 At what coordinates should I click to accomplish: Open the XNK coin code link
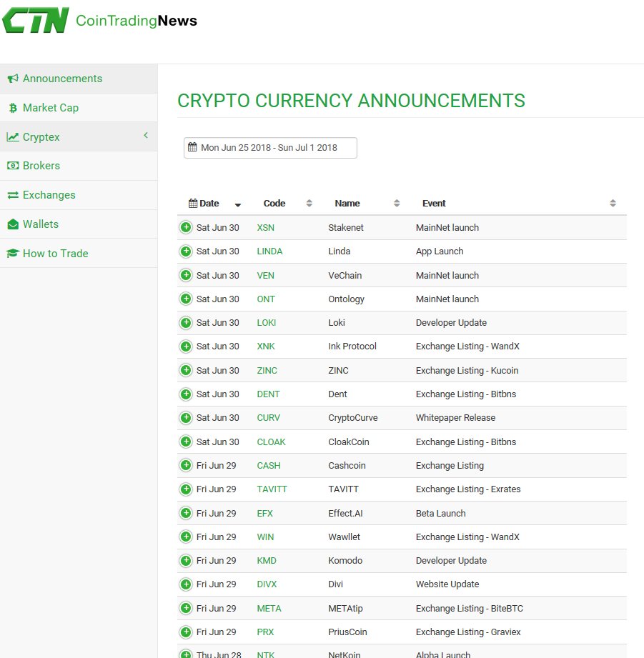tap(266, 347)
